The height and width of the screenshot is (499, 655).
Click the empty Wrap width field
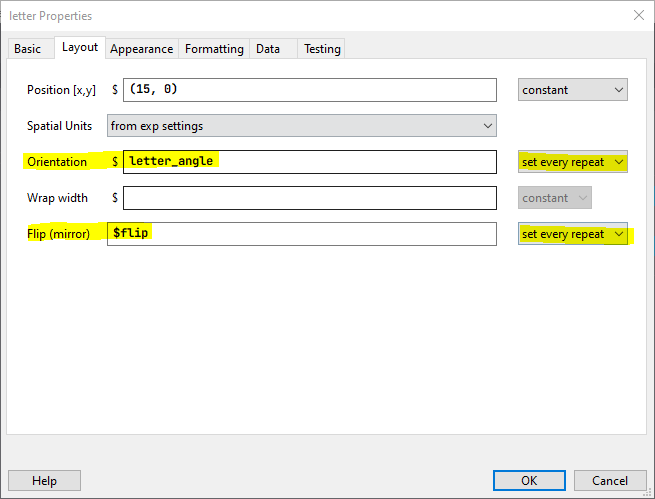click(x=309, y=198)
